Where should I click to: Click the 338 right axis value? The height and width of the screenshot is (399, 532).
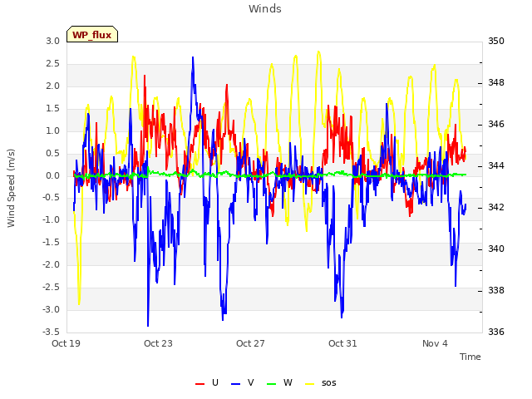click(x=496, y=290)
